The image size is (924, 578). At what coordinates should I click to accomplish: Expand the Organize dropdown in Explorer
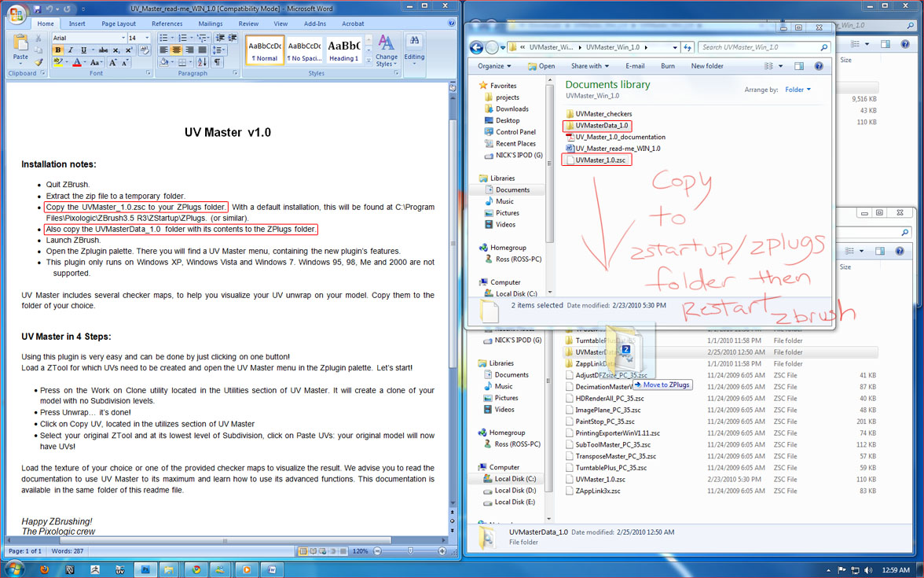(493, 67)
